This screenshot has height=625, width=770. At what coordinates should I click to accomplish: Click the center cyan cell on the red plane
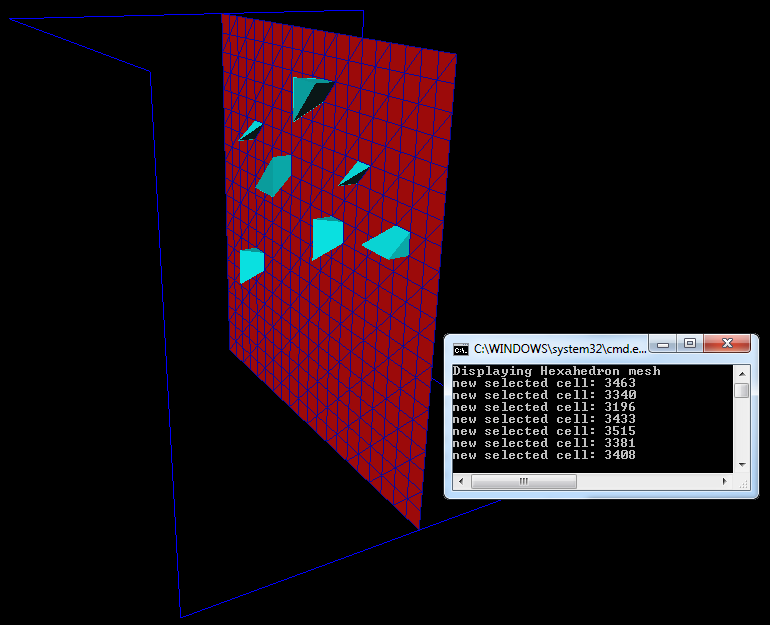pos(326,237)
